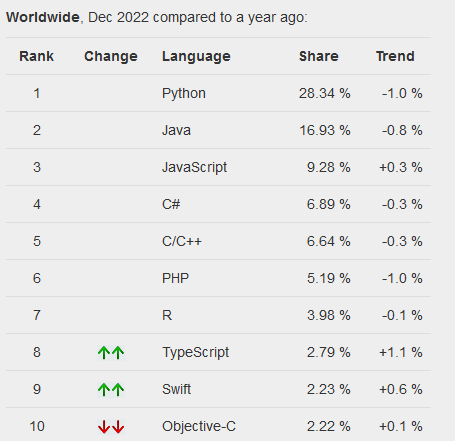This screenshot has height=441, width=455.
Task: Click the Change column header
Action: pyautogui.click(x=111, y=56)
